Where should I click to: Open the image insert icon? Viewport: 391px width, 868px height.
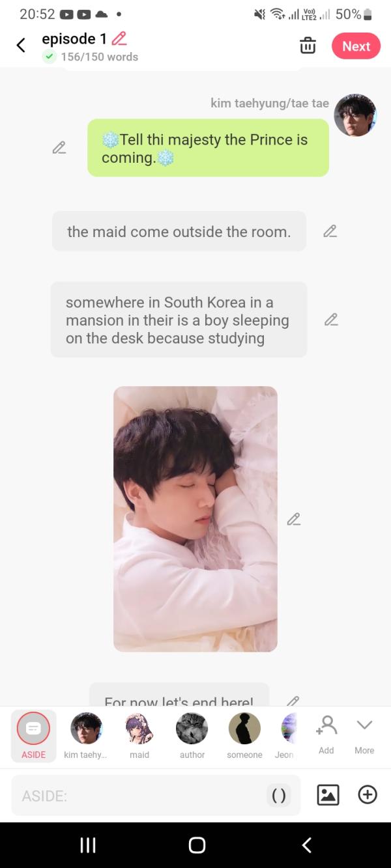click(x=328, y=794)
